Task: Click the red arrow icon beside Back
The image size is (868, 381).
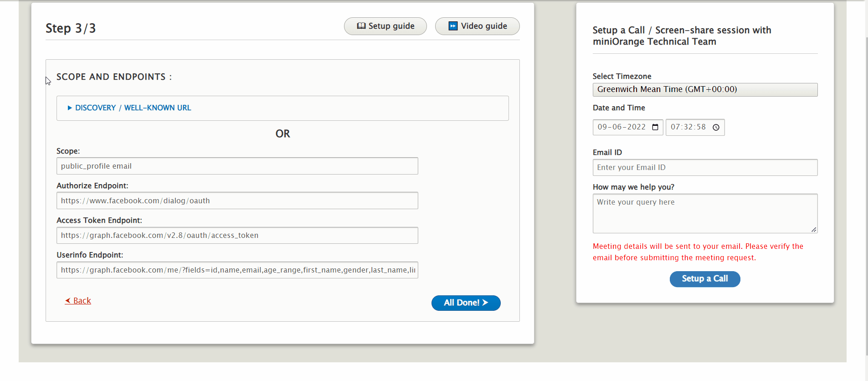Action: 68,300
